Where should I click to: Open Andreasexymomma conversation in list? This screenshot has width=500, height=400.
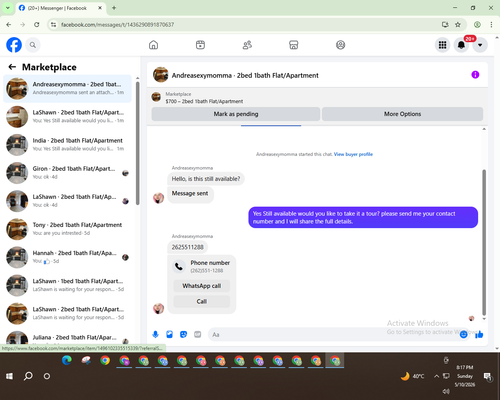click(67, 89)
